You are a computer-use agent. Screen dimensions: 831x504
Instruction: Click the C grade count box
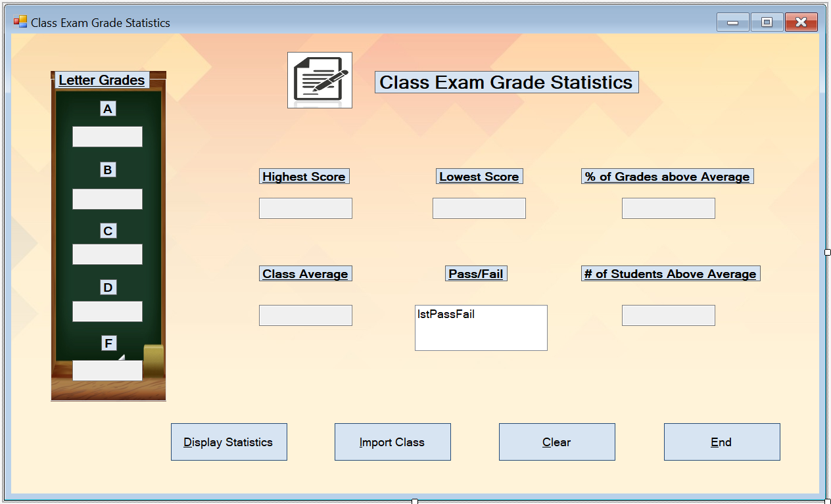point(107,254)
